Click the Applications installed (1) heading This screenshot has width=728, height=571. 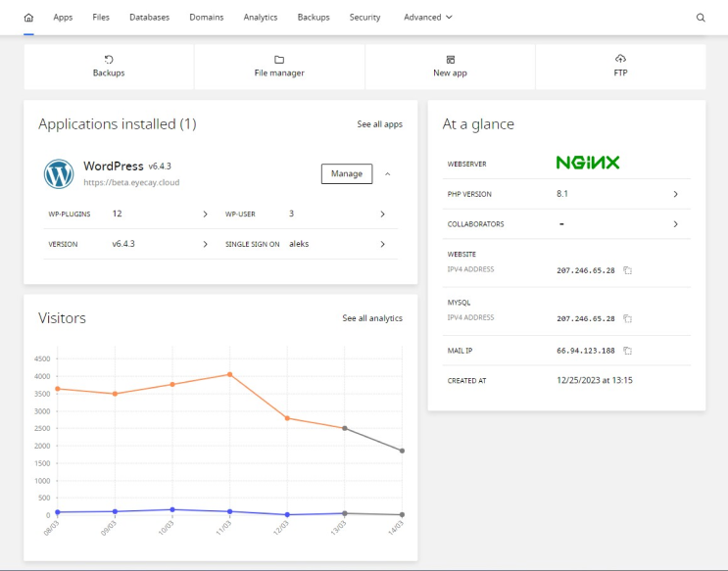[118, 124]
